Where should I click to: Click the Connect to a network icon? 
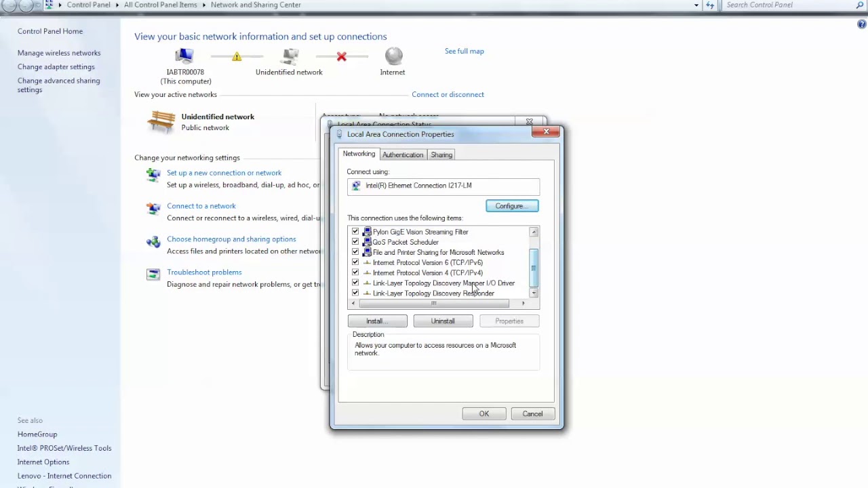(x=154, y=208)
